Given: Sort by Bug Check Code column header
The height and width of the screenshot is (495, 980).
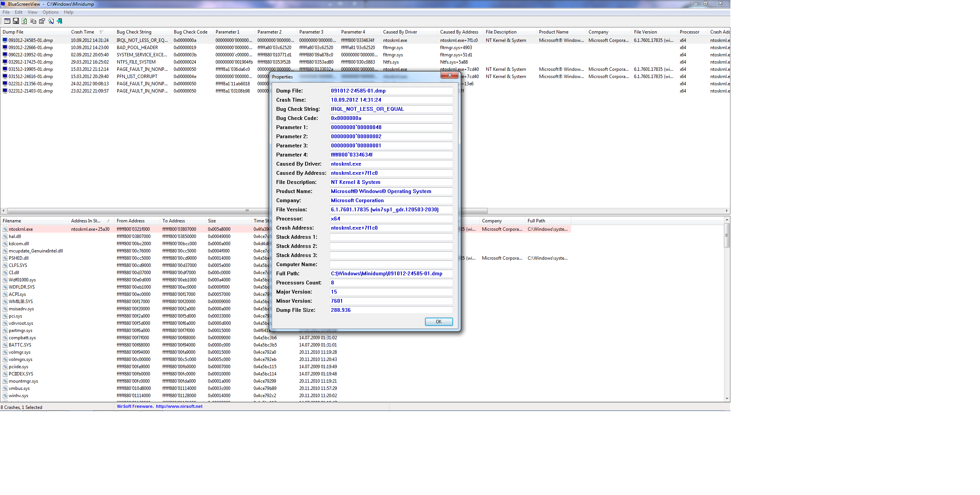Looking at the screenshot, I should click(190, 32).
